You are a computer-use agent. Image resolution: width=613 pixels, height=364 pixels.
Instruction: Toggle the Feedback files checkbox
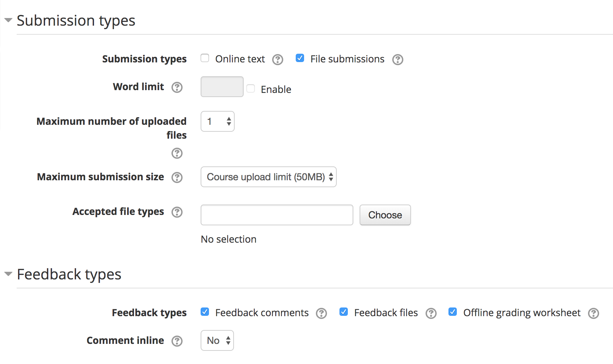pyautogui.click(x=344, y=312)
